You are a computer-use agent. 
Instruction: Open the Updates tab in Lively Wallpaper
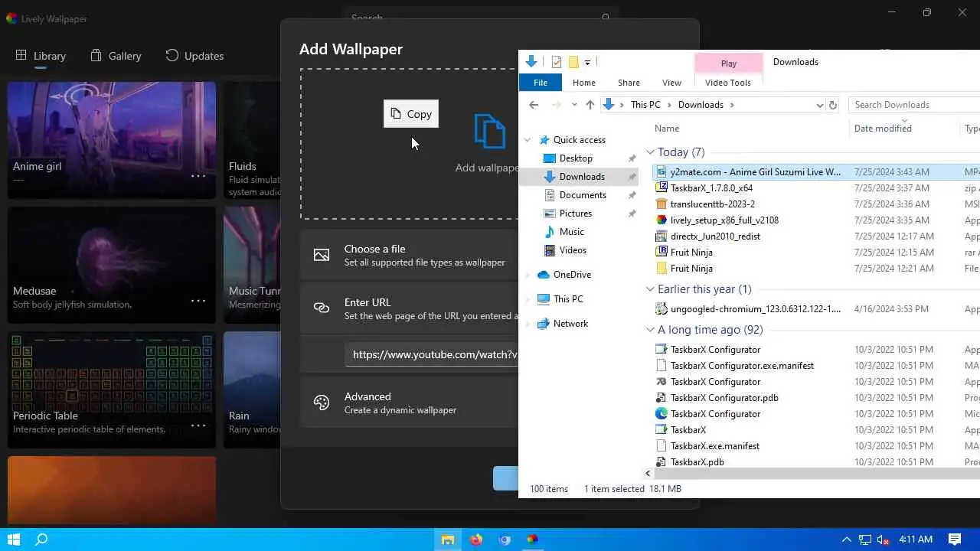pyautogui.click(x=194, y=56)
